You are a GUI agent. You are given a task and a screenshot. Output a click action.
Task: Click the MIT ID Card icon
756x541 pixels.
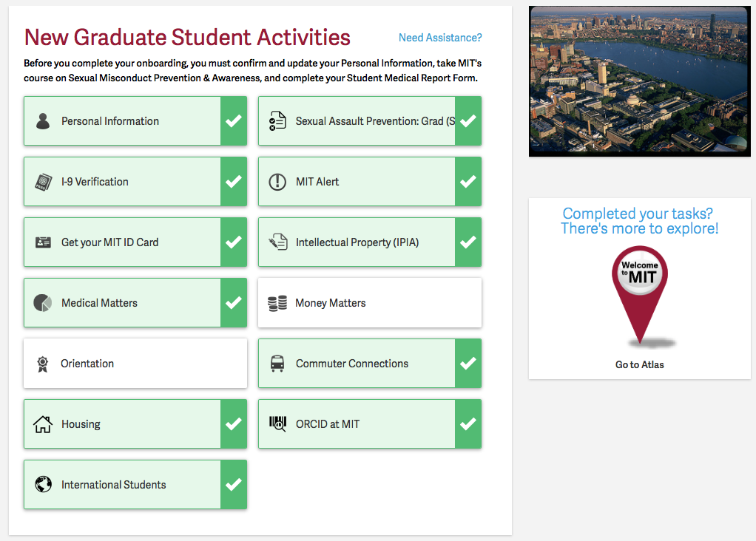[43, 242]
